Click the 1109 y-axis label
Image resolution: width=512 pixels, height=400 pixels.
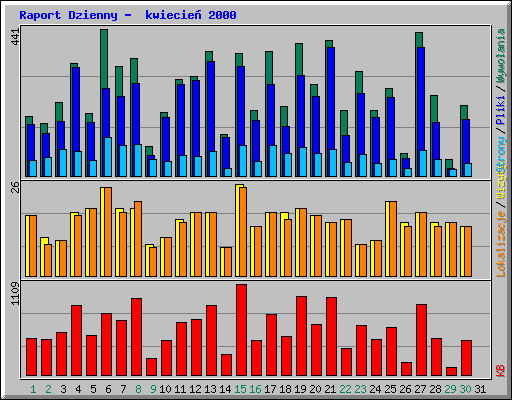(x=16, y=293)
